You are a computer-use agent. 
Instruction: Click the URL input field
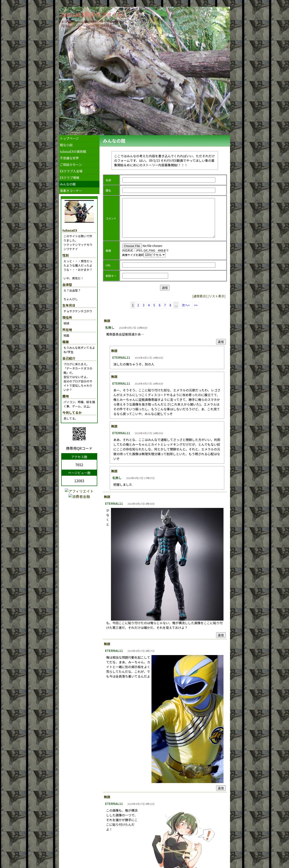pyautogui.click(x=169, y=265)
